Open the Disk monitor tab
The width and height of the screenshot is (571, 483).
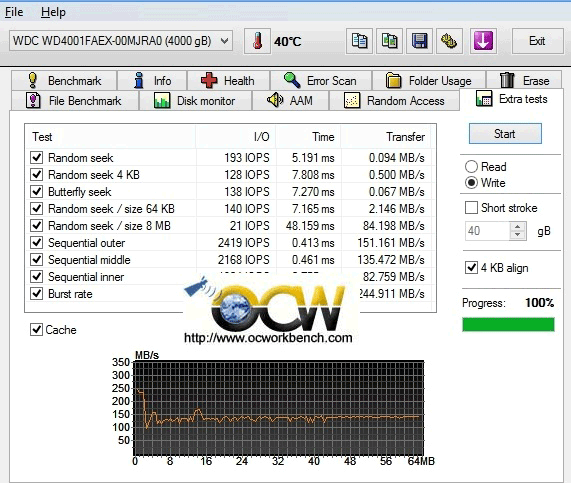pyautogui.click(x=196, y=101)
